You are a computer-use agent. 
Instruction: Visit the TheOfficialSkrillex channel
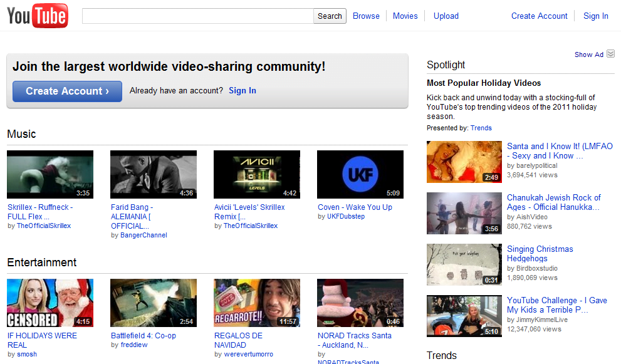(43, 226)
